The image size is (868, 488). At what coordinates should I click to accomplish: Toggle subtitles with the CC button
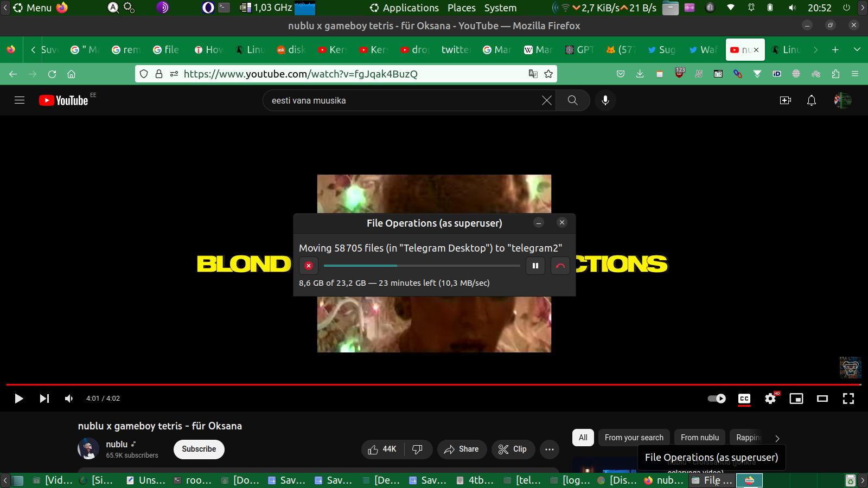(x=744, y=399)
